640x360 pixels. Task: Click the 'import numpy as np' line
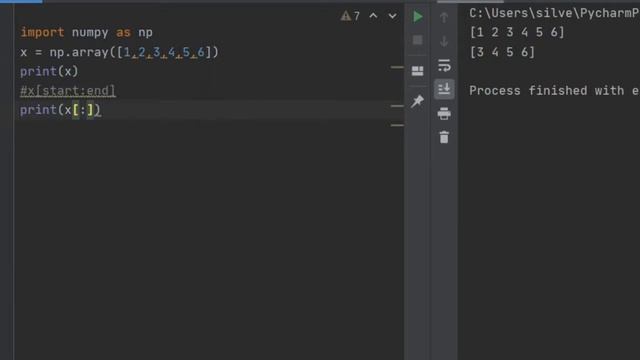coord(87,32)
